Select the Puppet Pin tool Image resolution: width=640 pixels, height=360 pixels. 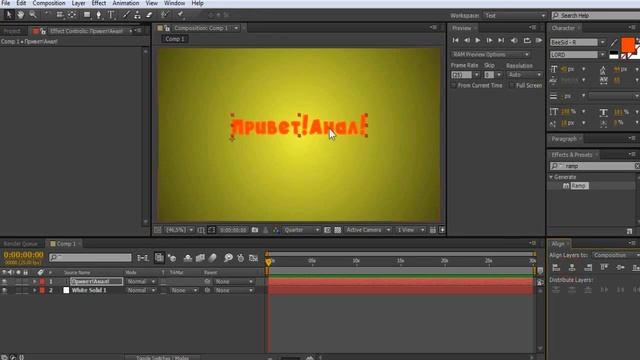(180, 15)
